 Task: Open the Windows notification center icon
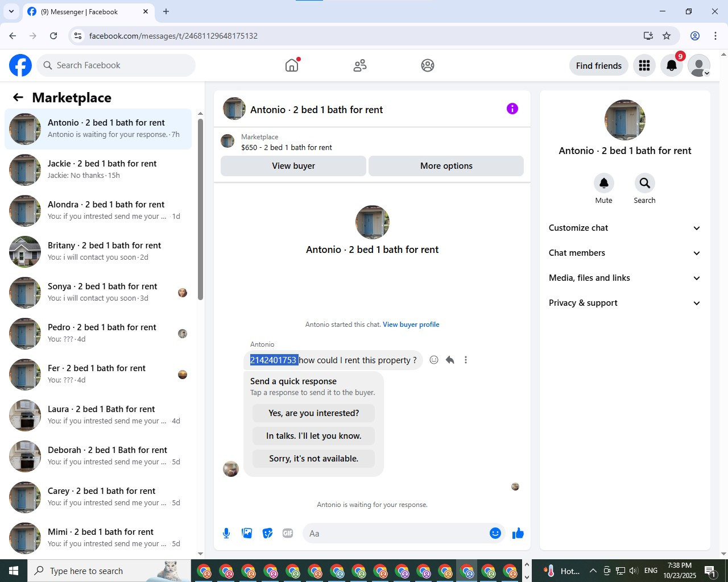click(x=710, y=571)
